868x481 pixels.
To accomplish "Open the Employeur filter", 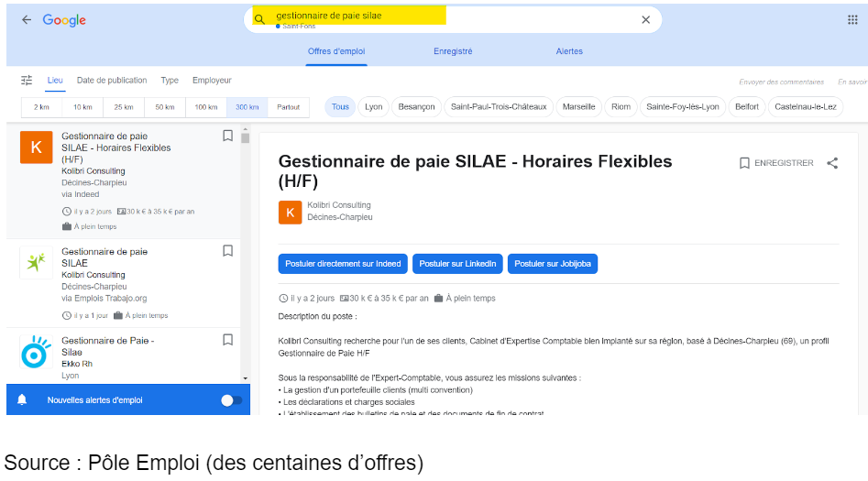I will (x=212, y=81).
